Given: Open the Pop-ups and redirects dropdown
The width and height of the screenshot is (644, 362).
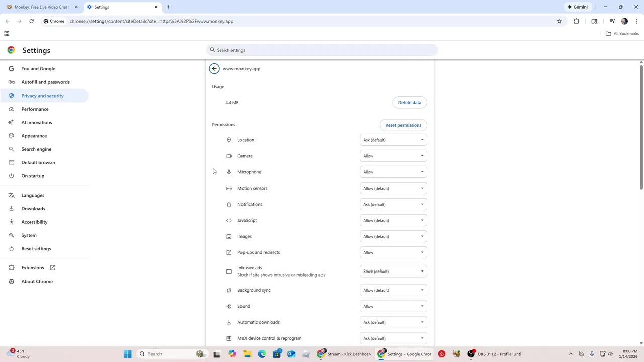Looking at the screenshot, I should click(x=393, y=252).
